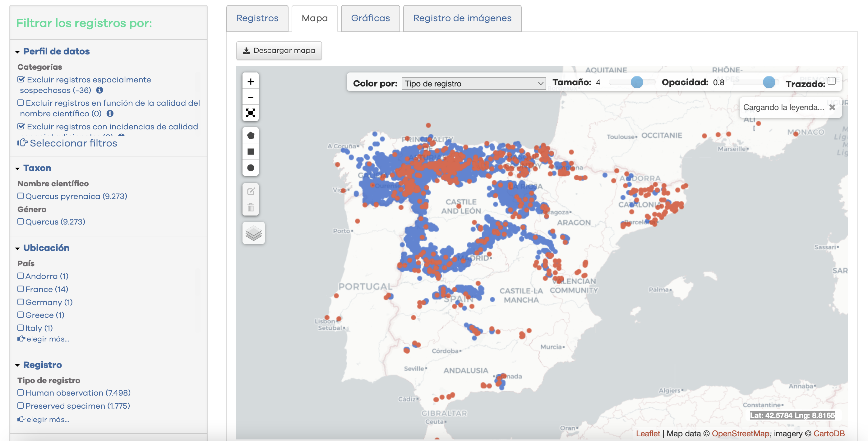Zoom in on the map
The width and height of the screenshot is (868, 441).
[250, 81]
